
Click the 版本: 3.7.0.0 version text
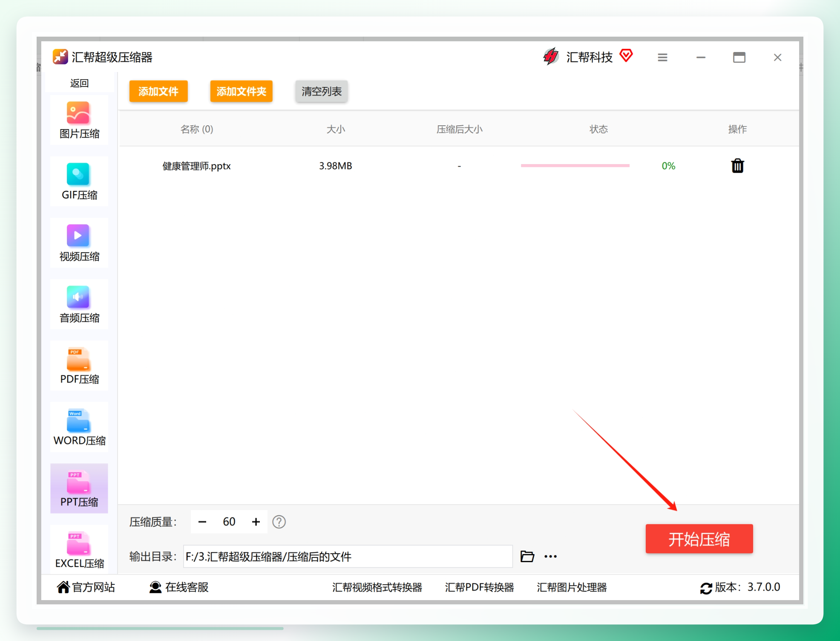[x=748, y=587]
